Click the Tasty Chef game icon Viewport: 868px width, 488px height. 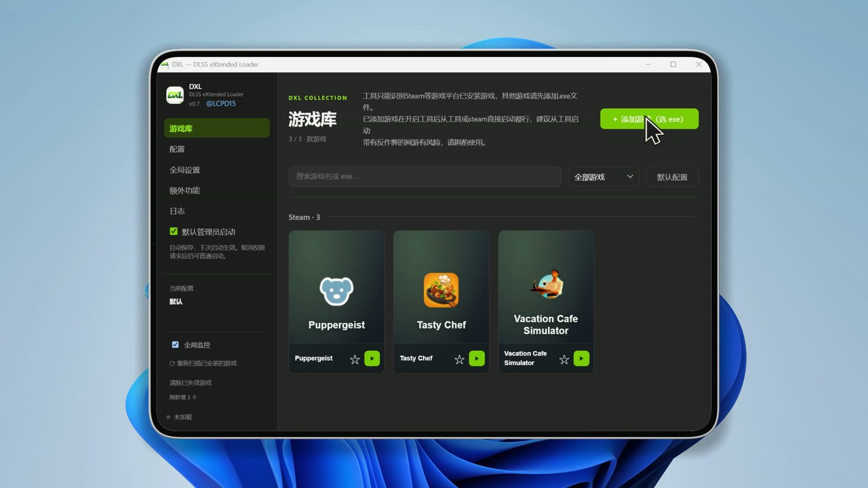click(x=441, y=290)
